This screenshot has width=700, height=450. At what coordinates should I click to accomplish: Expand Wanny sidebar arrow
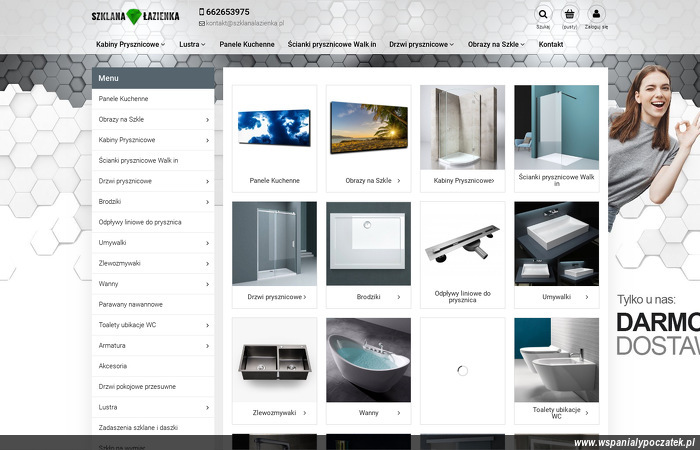[x=207, y=284]
